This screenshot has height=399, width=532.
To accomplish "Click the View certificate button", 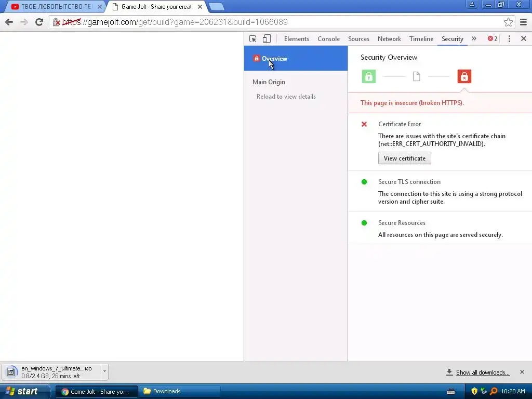I will (404, 158).
